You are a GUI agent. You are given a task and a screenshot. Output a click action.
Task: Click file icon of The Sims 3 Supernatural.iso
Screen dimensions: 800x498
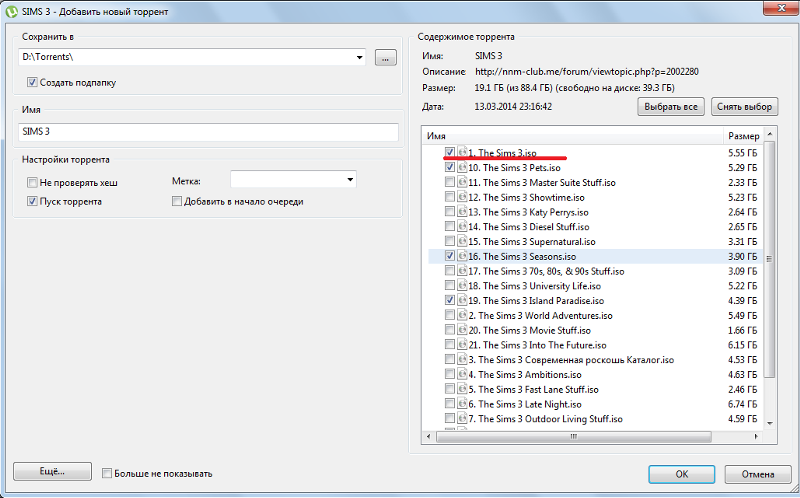[462, 241]
